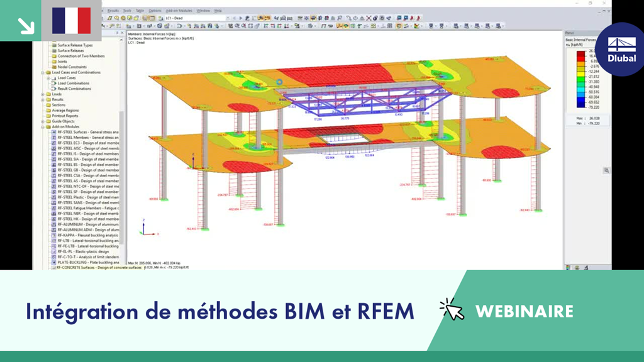Expand the Load Cases tree node

pos(48,77)
